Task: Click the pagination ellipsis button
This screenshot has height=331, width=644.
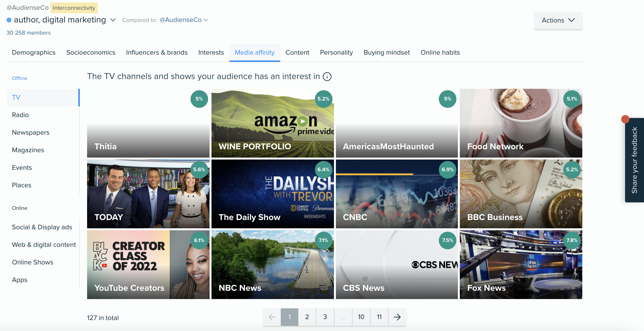Action: [x=343, y=317]
